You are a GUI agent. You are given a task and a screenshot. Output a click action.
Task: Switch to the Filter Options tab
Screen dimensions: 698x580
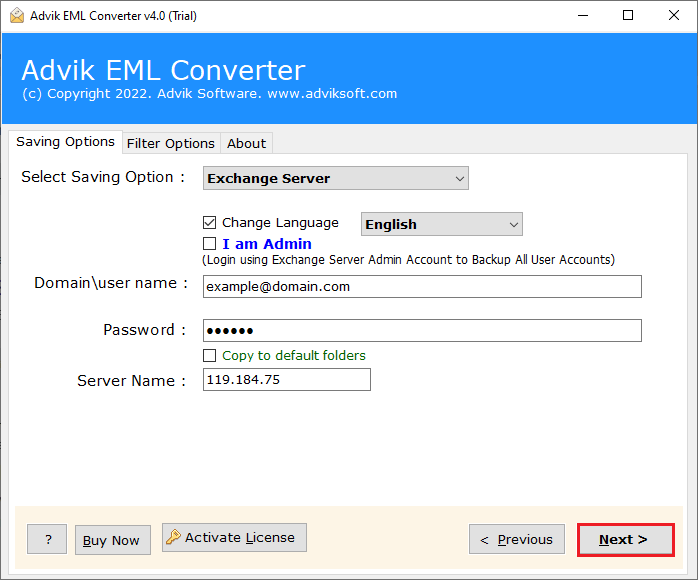coord(171,144)
